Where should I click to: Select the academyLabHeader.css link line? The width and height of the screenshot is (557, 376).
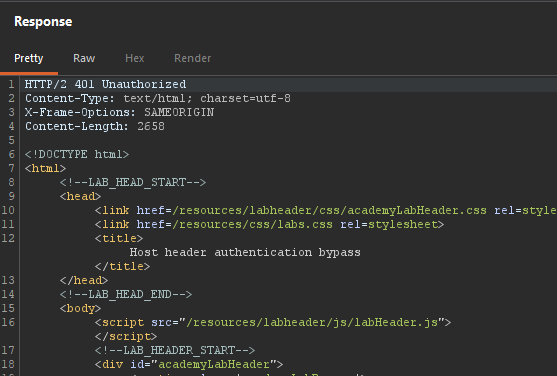coord(326,210)
